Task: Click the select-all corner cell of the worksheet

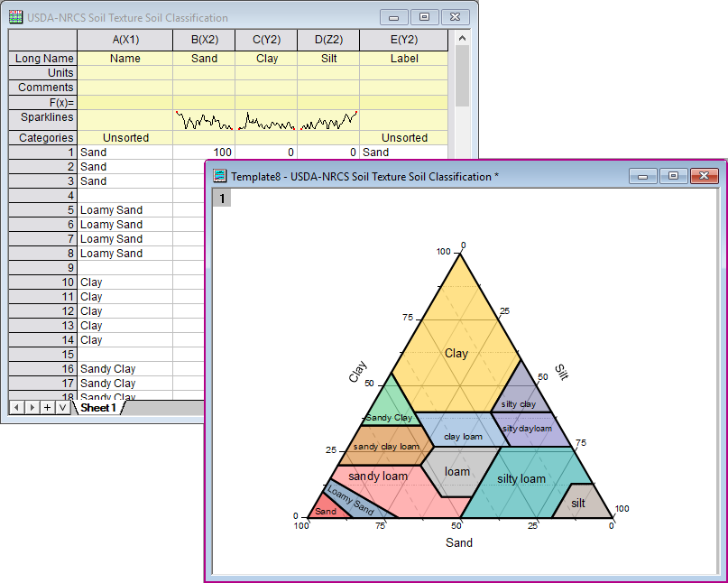Action: [x=43, y=39]
